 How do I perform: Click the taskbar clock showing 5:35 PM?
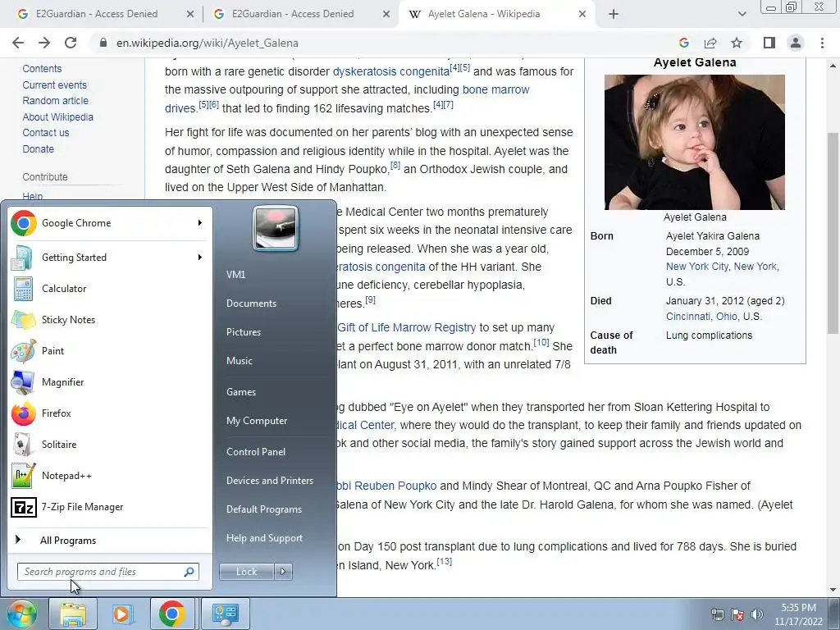click(798, 614)
